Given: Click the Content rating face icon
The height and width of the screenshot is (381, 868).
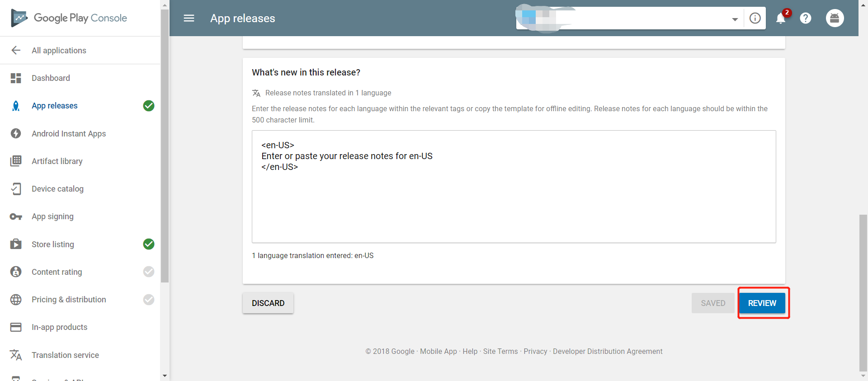Looking at the screenshot, I should pos(16,272).
